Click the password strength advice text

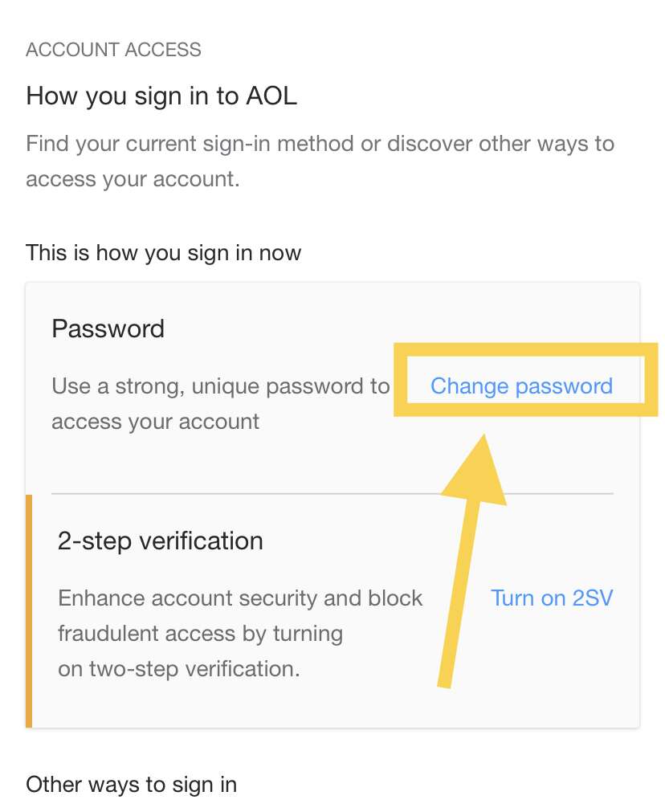pyautogui.click(x=221, y=403)
